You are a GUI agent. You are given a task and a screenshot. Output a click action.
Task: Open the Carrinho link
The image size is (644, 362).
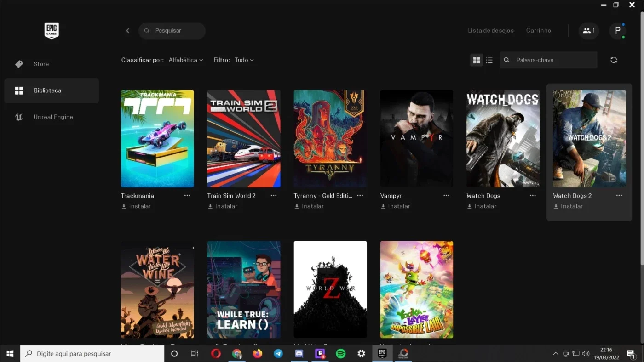pos(538,31)
